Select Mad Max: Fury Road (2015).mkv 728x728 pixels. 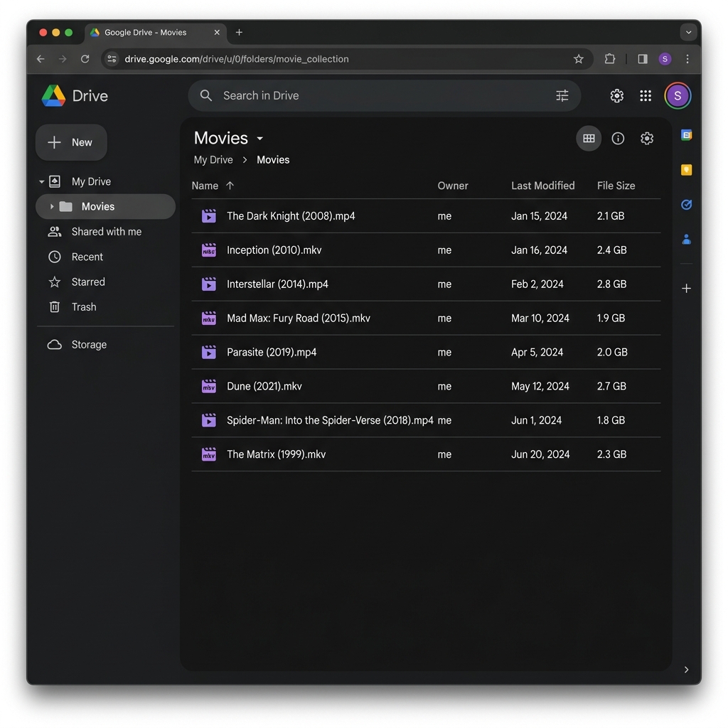tap(426, 318)
